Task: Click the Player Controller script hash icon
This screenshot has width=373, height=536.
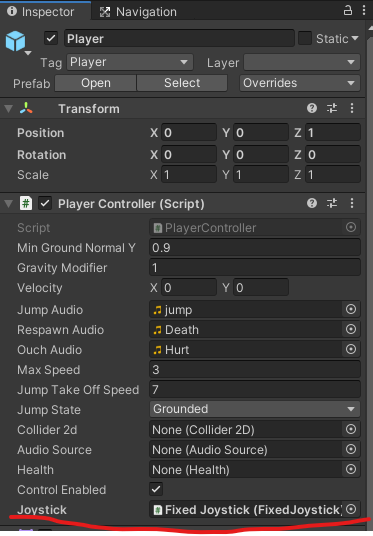Action: click(x=26, y=203)
